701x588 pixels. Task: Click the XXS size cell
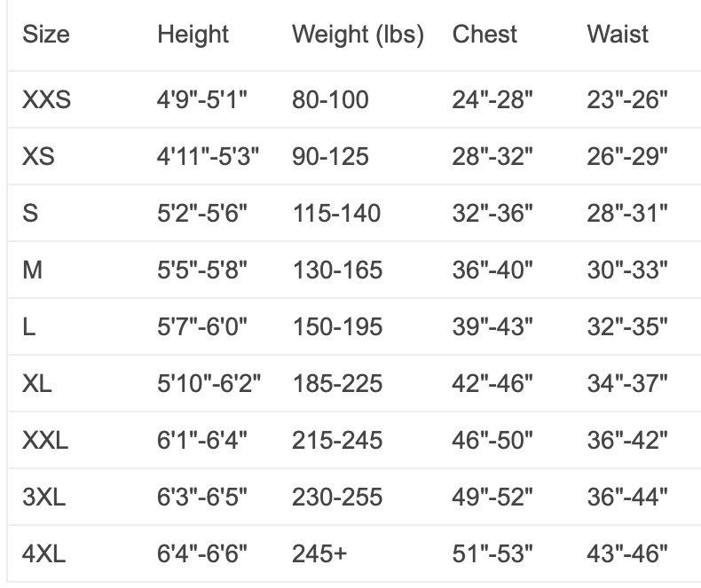[x=46, y=99]
